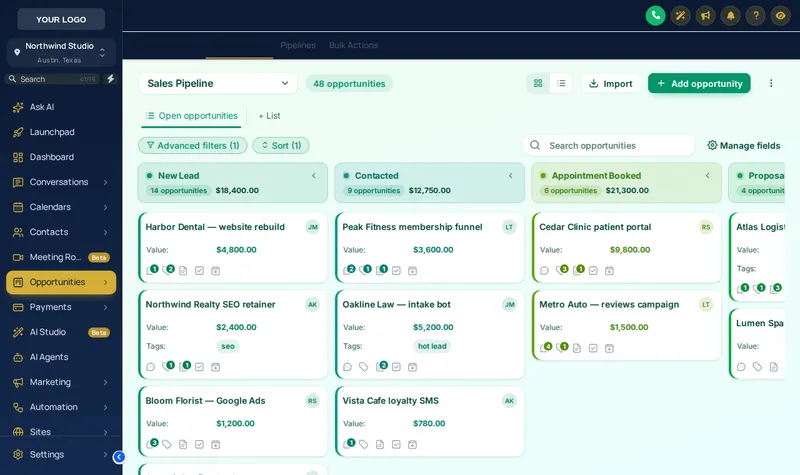Open task check icon on Vista Cafe card
Screen dimensions: 800x475
[x=396, y=444]
